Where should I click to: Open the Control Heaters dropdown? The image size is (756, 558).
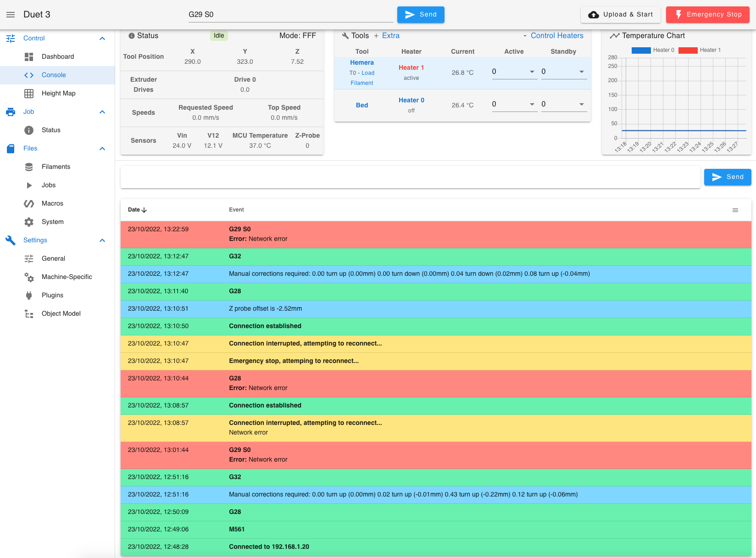coord(553,36)
